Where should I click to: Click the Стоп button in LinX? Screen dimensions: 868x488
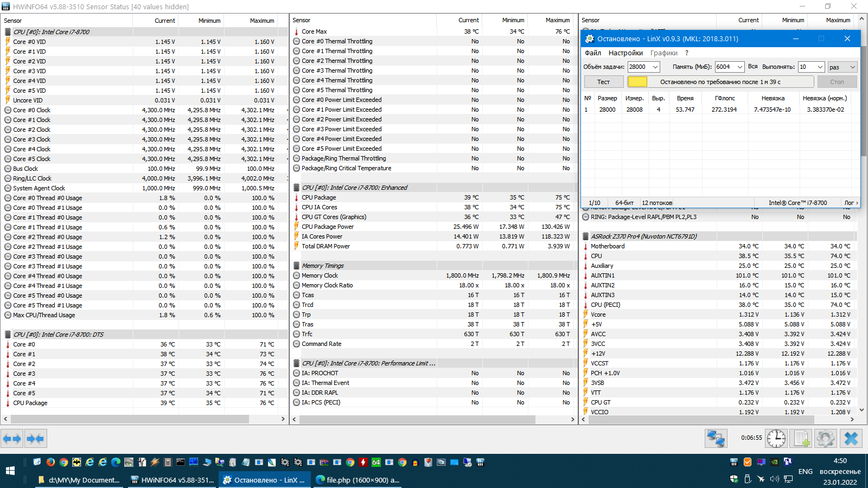coord(837,81)
